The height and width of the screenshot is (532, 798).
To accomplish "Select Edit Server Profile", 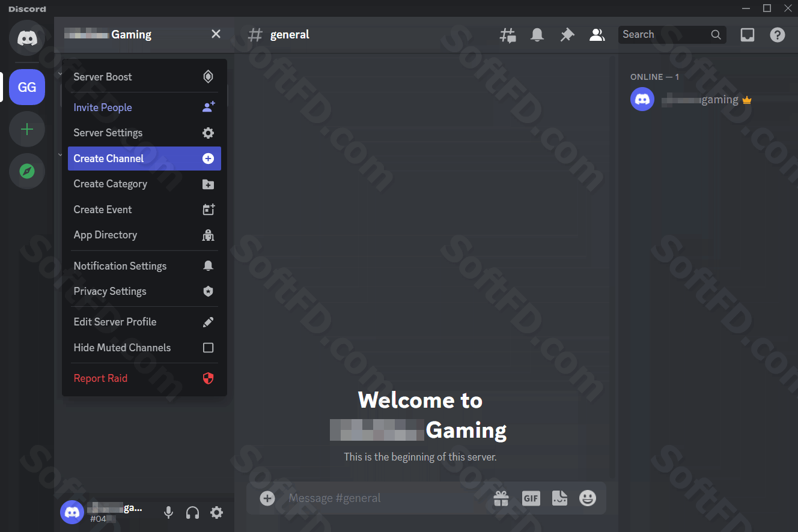I will tap(144, 322).
